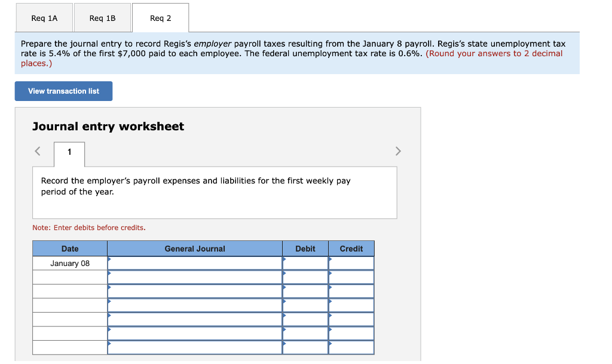Screen dimensions: 612x364
Task: Click the View transaction list button
Action: [63, 91]
